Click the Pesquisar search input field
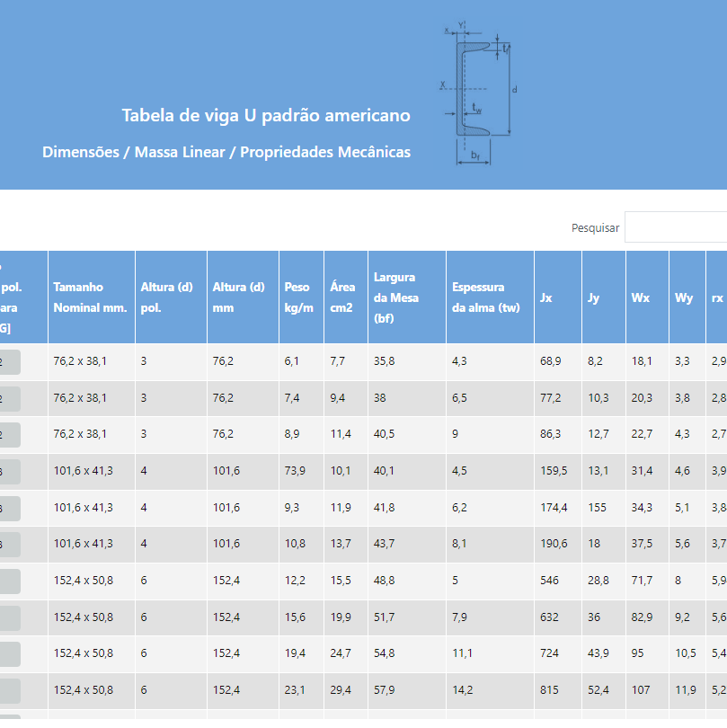This screenshot has height=728, width=727. [676, 227]
